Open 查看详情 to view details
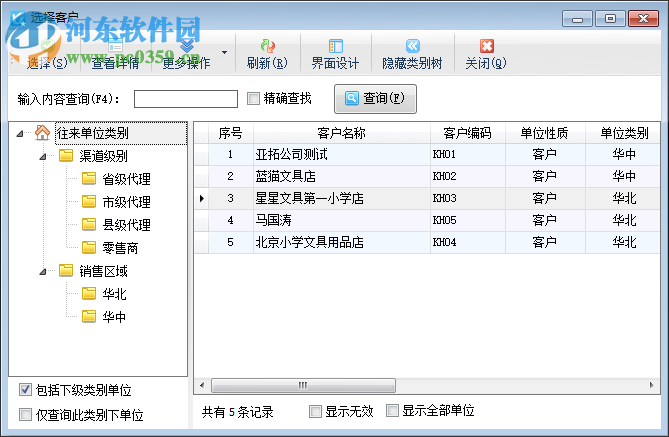This screenshot has width=669, height=437. 115,54
